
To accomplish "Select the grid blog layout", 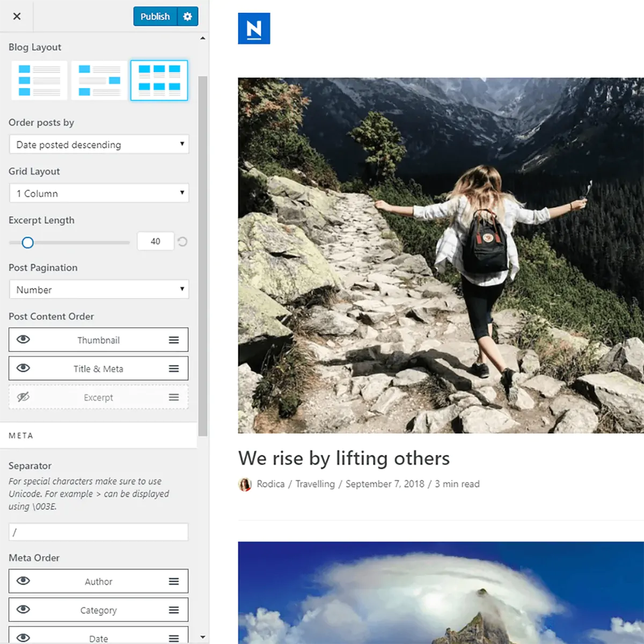I will pyautogui.click(x=159, y=80).
